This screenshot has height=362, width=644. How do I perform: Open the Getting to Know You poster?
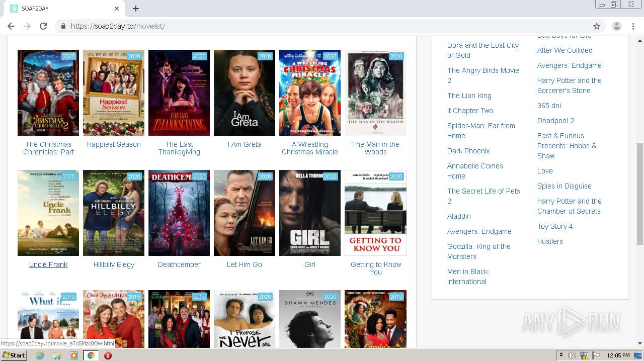pyautogui.click(x=375, y=213)
